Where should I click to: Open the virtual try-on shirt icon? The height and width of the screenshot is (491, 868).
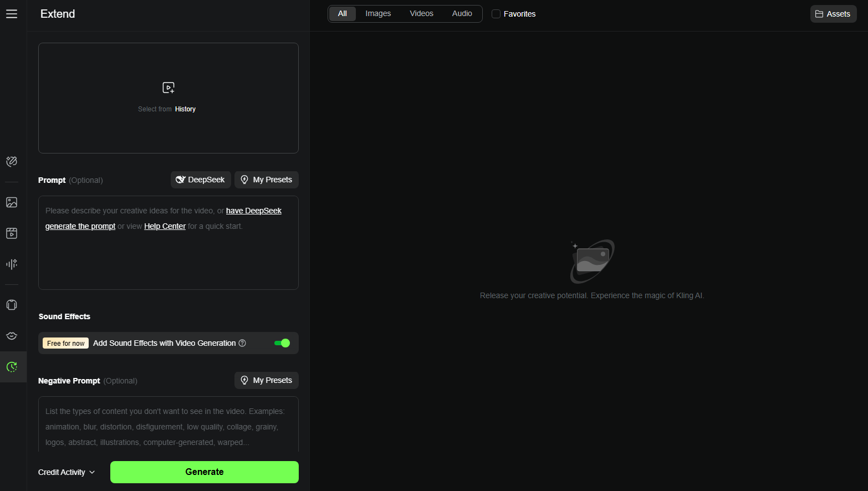pyautogui.click(x=12, y=305)
